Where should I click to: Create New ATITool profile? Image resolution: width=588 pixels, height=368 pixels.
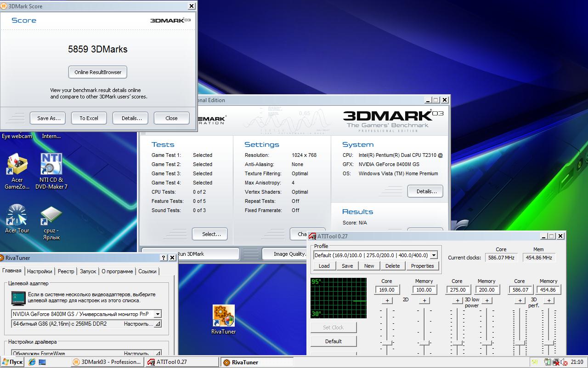coord(369,266)
